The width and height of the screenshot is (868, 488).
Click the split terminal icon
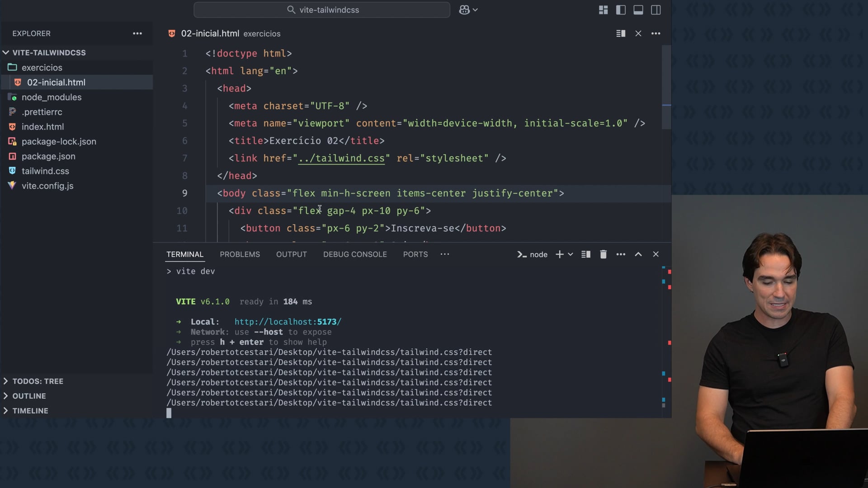(x=586, y=254)
